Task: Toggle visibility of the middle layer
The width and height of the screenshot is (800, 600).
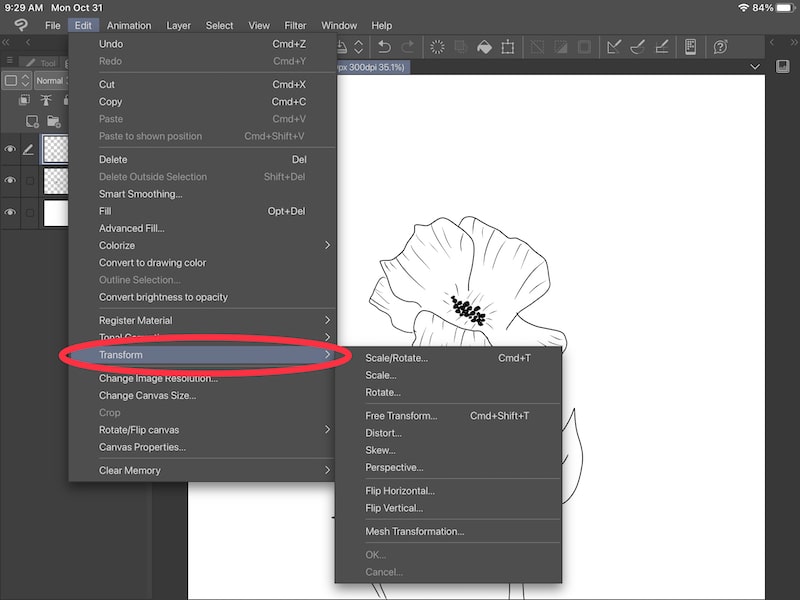Action: 10,179
